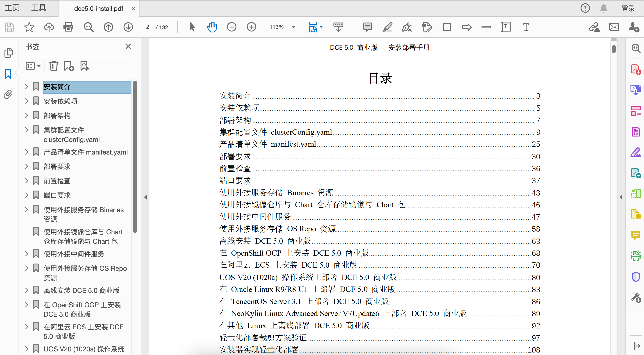Add a sticky note comment
The height and width of the screenshot is (355, 644).
(x=367, y=27)
